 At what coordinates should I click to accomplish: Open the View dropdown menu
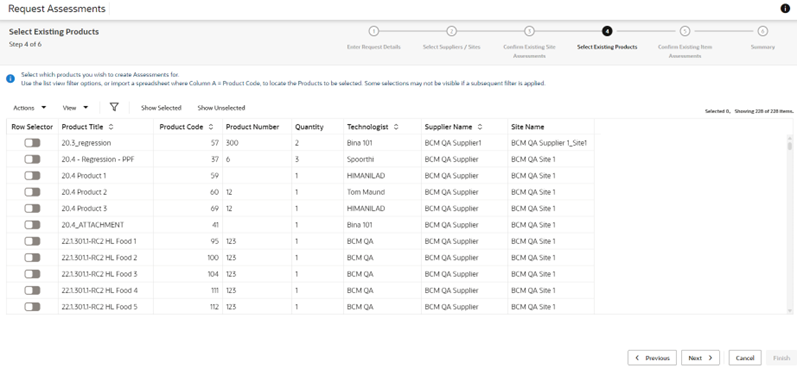(x=75, y=108)
